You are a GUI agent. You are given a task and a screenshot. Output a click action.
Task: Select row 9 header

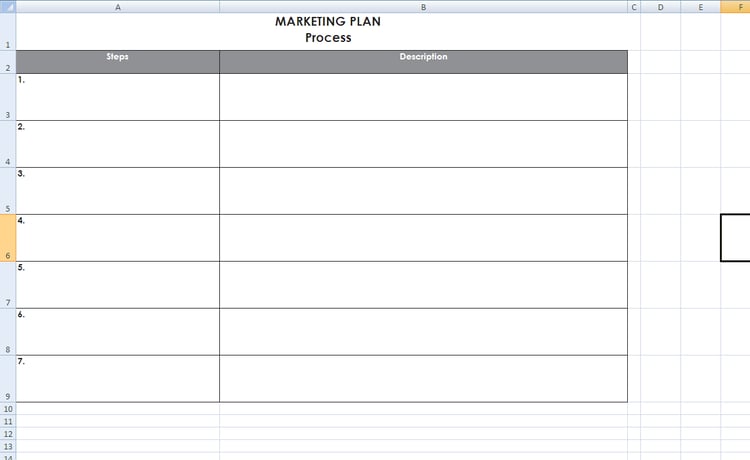coord(8,379)
